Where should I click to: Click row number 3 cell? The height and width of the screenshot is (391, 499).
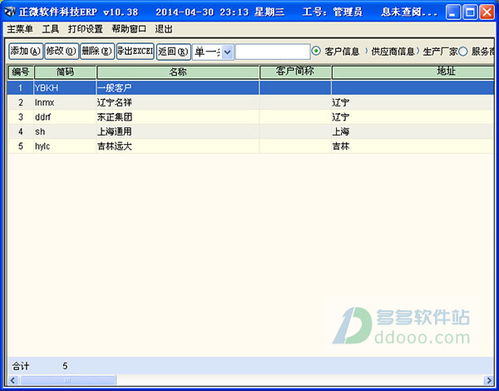[x=21, y=117]
